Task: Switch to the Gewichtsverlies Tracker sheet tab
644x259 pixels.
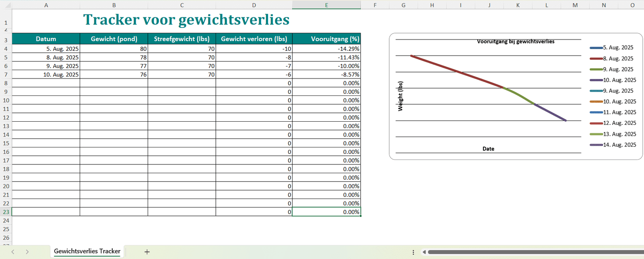Action: point(87,251)
